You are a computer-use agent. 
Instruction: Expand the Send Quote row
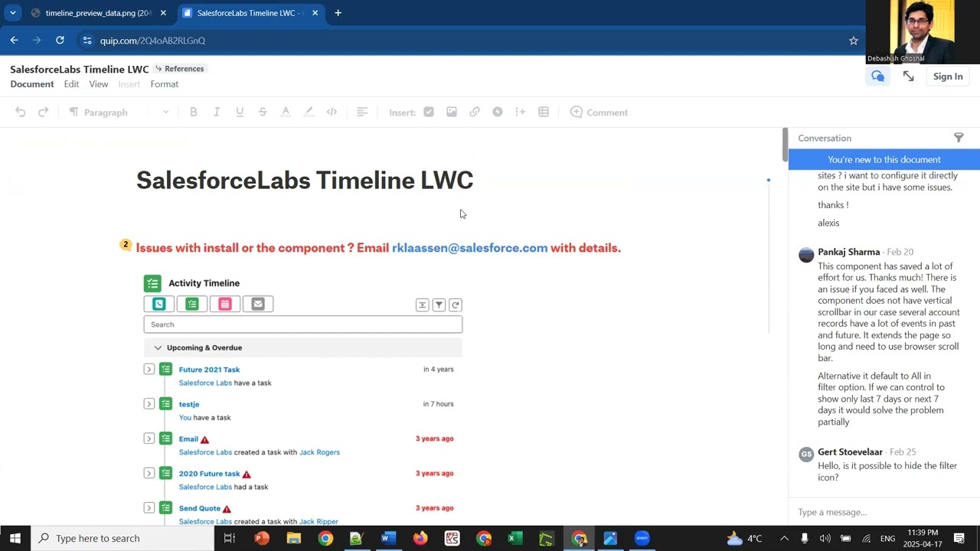(x=149, y=507)
